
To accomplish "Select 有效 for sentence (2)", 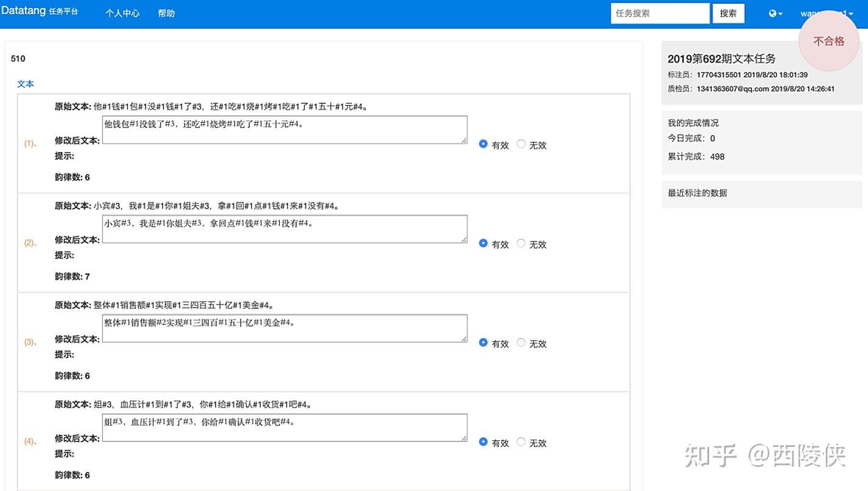I will (484, 243).
